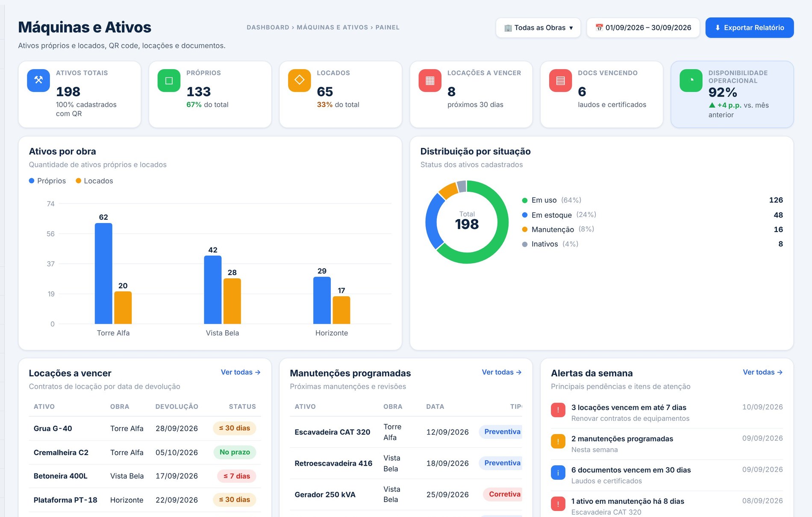Click blue info icon for 6 documentos vencem
This screenshot has width=812, height=517.
coord(558,473)
